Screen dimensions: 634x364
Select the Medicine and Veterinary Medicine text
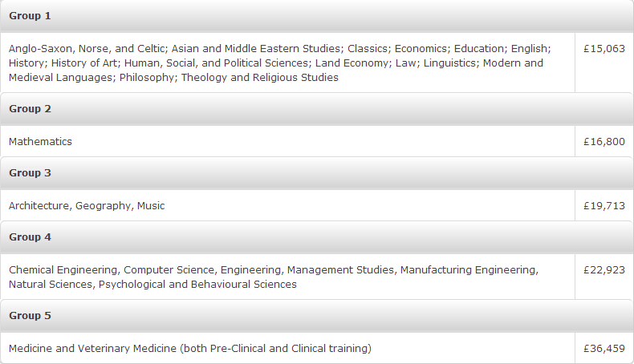tap(92, 348)
